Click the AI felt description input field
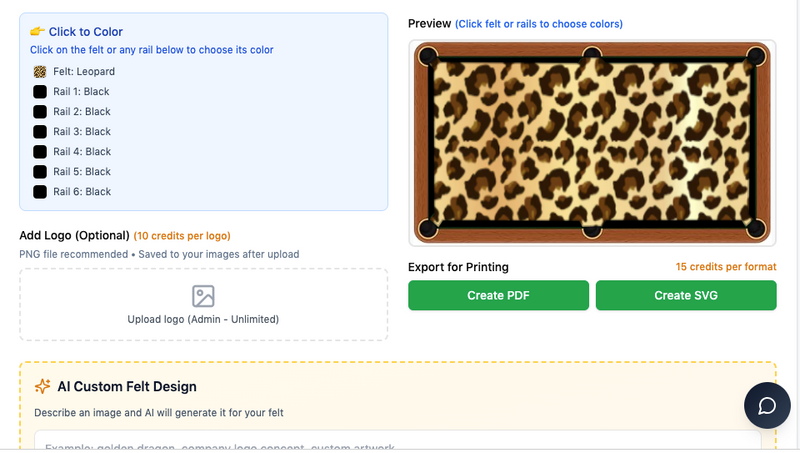 (x=397, y=441)
